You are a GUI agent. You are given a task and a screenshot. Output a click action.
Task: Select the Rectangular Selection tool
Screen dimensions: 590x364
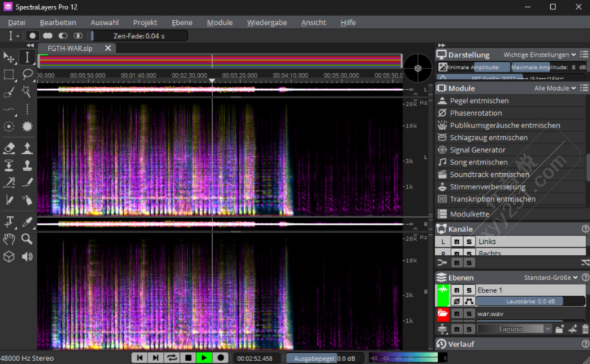(9, 74)
